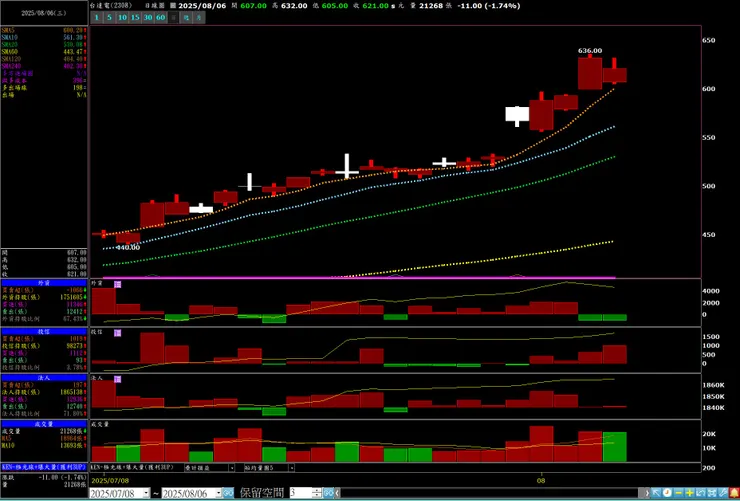Open the wrench settings icon
The image size is (740, 501).
coord(723,493)
